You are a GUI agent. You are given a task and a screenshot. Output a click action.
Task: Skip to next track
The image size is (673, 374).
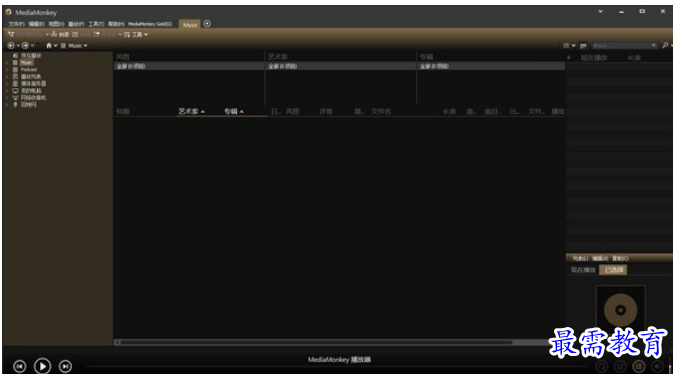pos(65,366)
